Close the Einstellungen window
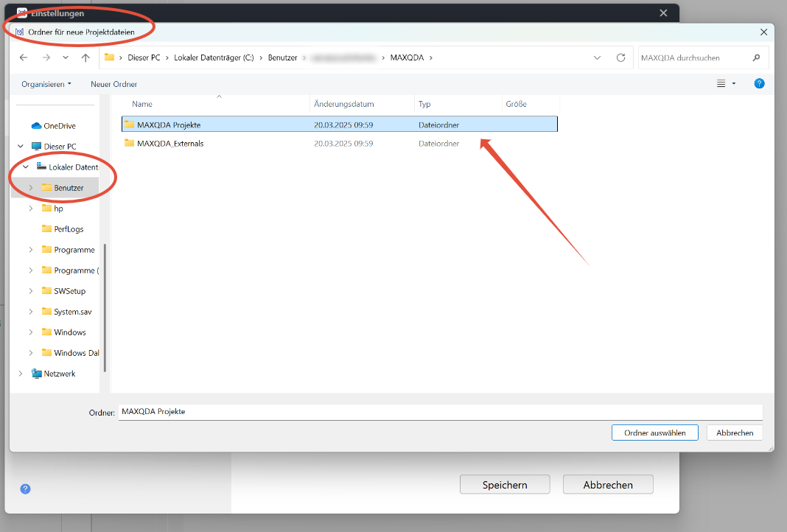787x532 pixels. pos(663,13)
